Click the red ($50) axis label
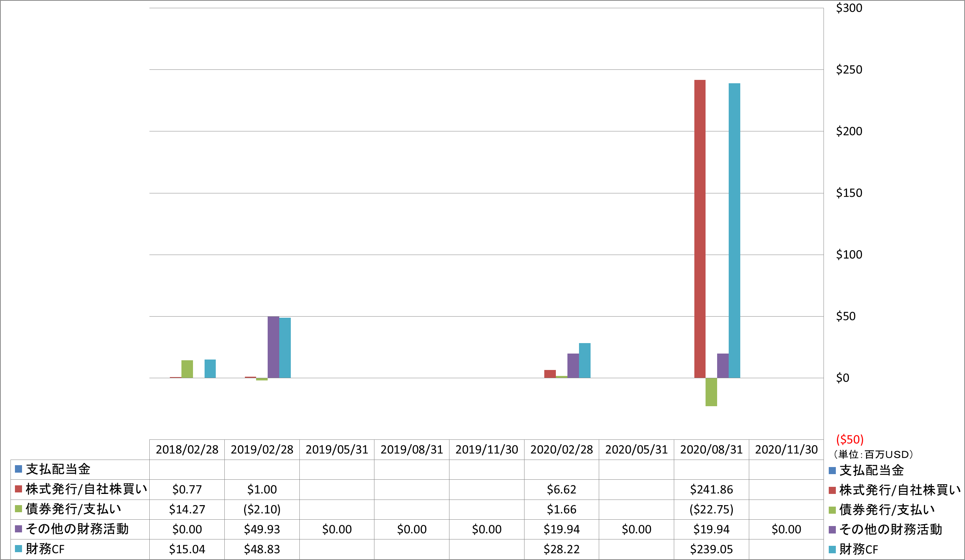 click(x=850, y=439)
